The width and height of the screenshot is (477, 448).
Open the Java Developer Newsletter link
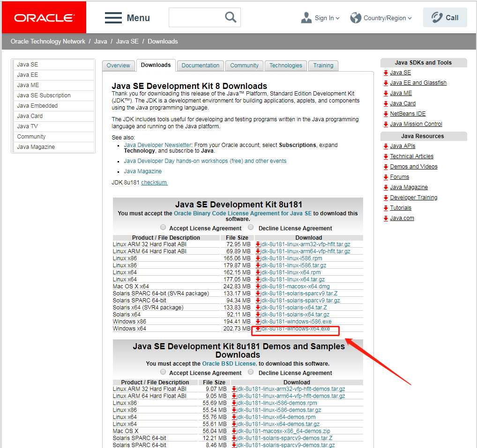point(157,145)
